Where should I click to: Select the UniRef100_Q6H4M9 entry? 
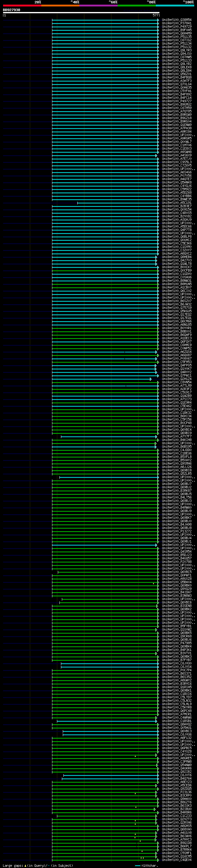[177, 33]
